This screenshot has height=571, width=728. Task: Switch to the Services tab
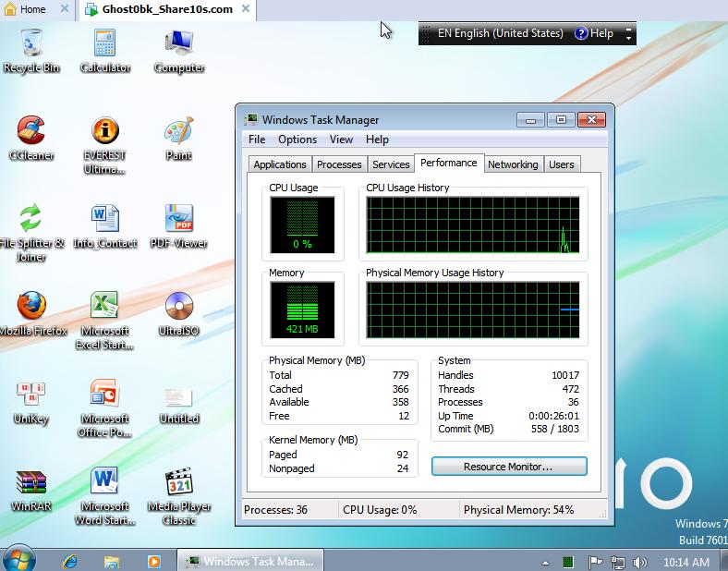point(391,164)
